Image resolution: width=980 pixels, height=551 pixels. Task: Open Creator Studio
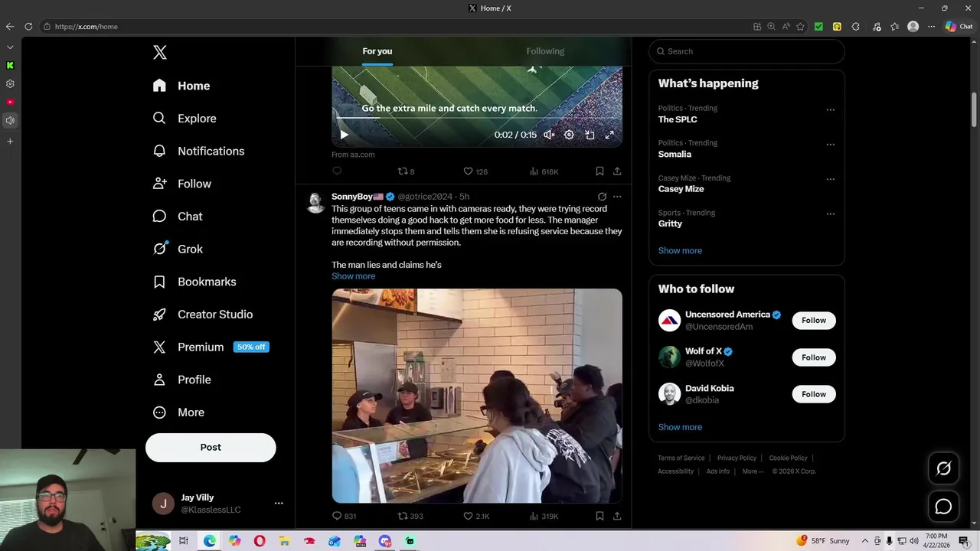pyautogui.click(x=203, y=315)
